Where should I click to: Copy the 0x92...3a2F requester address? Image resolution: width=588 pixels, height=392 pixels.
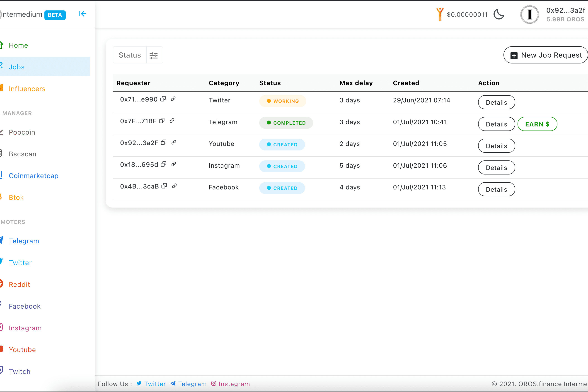coord(164,143)
